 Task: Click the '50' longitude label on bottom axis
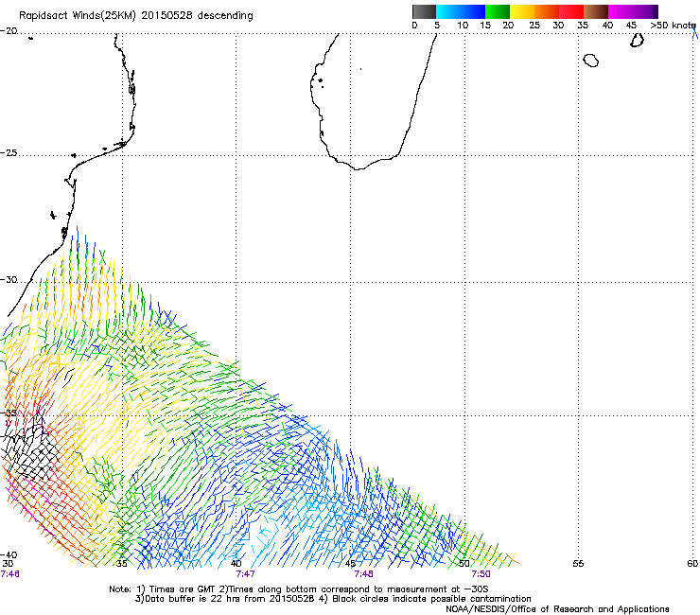tap(464, 564)
